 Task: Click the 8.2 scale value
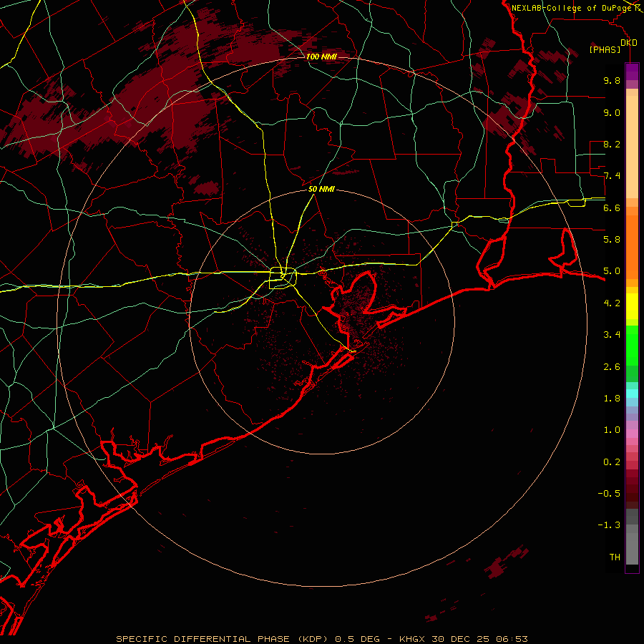pos(612,144)
